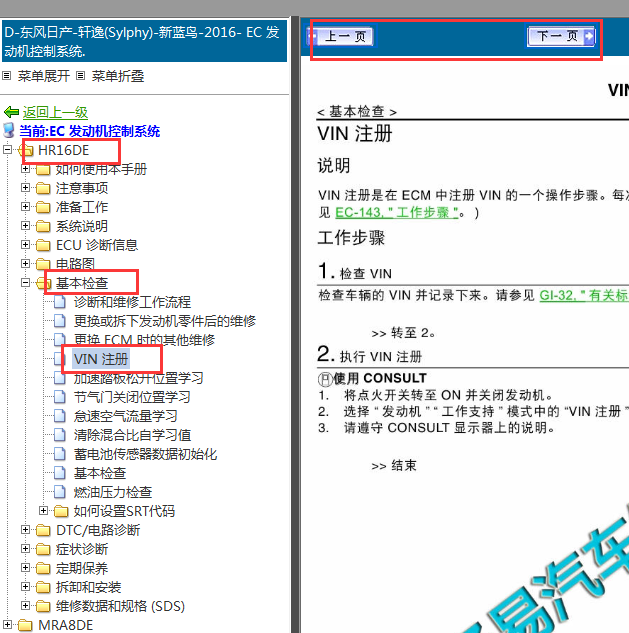629x633 pixels.
Task: Expand the 拆卸和安装 folder
Action: click(25, 587)
